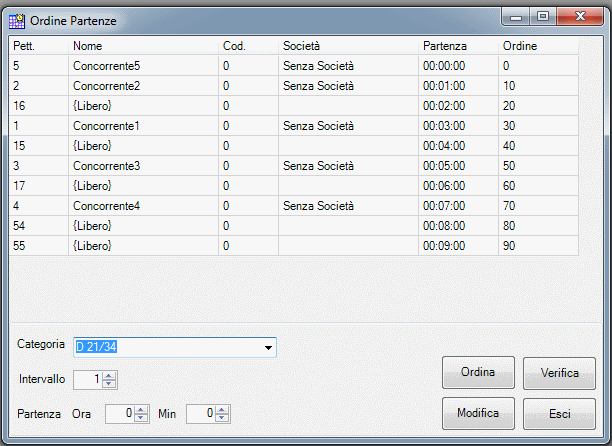This screenshot has width=612, height=446.
Task: Click the Categoria field showing D 21/34
Action: point(175,347)
